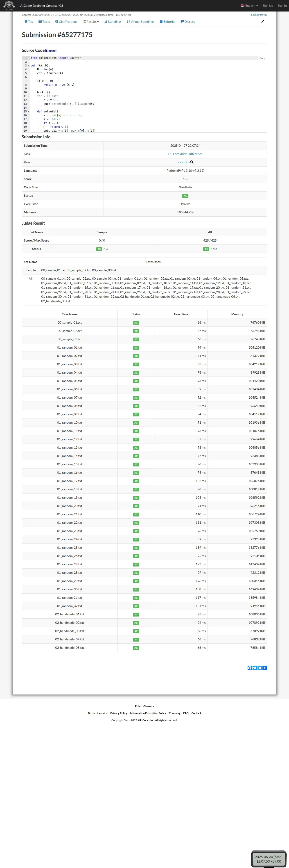Viewport: 289px width, 868px height.
Task: Open the English language dropdown
Action: pyautogui.click(x=250, y=6)
